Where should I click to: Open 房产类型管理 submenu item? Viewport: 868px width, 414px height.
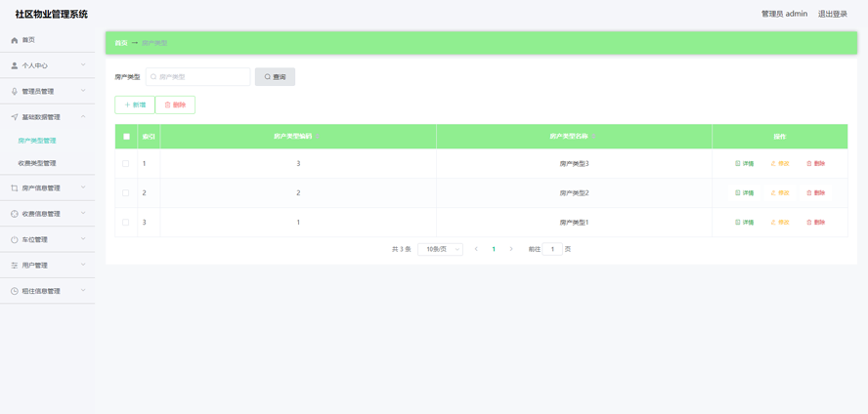(x=37, y=141)
